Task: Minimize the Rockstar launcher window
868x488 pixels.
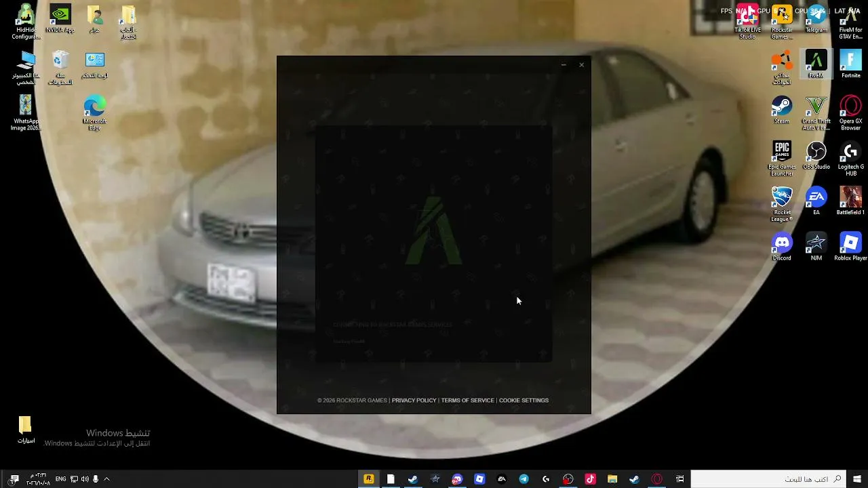Action: [x=564, y=65]
